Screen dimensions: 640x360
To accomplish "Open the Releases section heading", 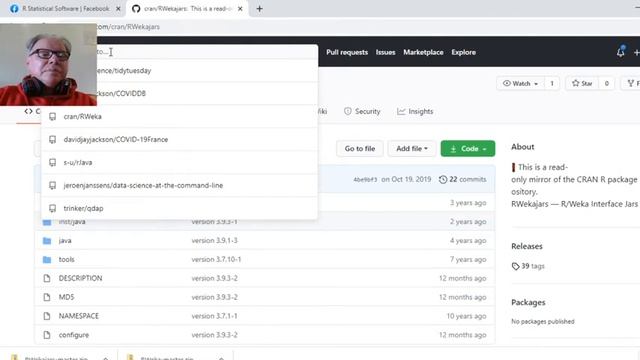I will pos(527,247).
